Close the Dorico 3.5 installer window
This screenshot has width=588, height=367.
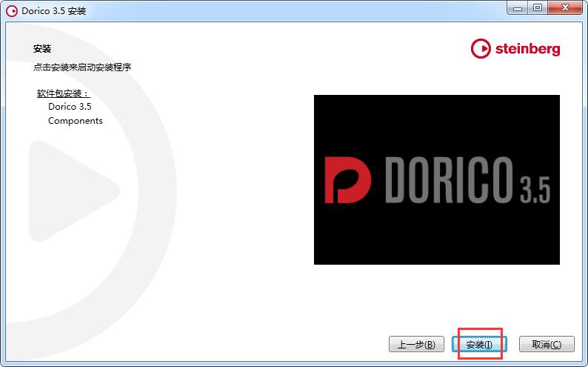[x=565, y=8]
